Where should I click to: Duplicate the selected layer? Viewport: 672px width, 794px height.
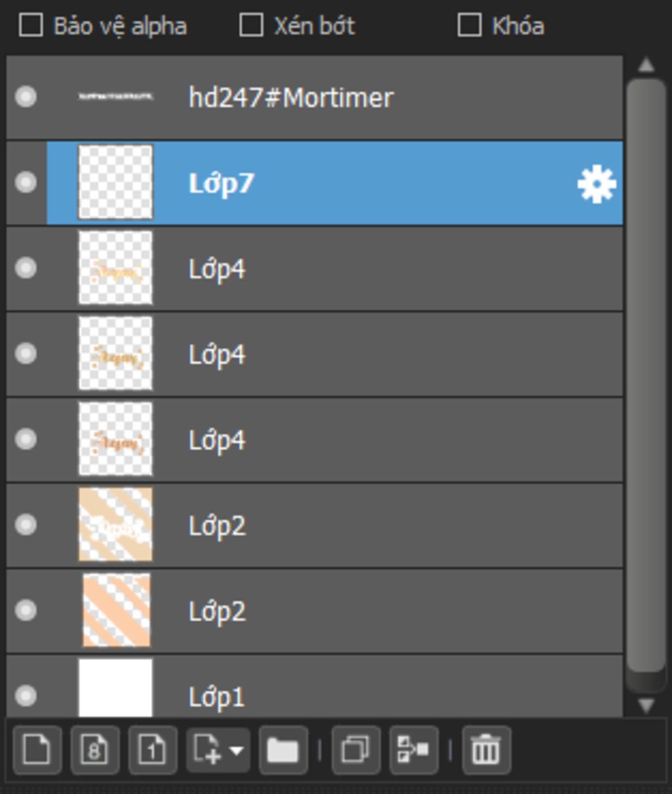click(x=356, y=749)
